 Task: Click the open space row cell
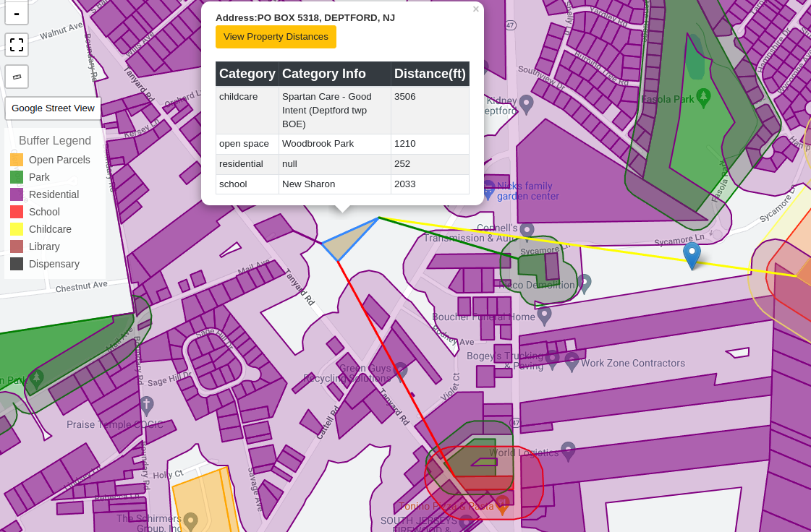coord(247,144)
